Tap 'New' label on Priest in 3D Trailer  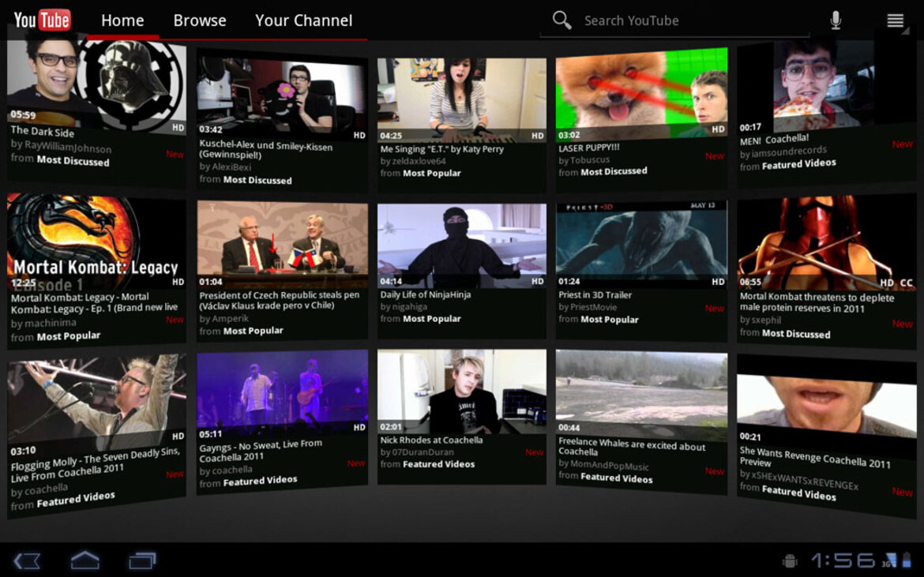[x=714, y=308]
